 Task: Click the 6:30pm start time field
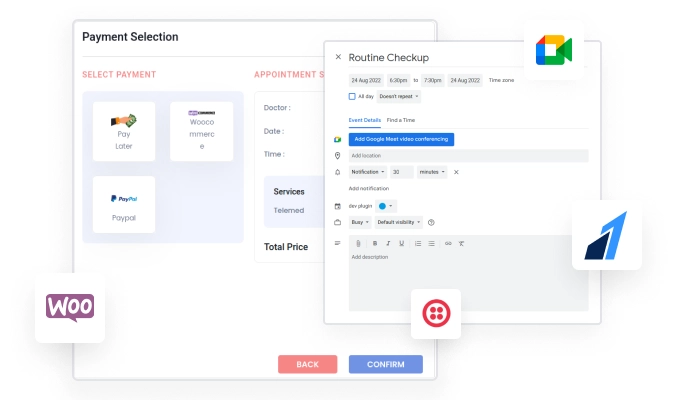(x=398, y=80)
